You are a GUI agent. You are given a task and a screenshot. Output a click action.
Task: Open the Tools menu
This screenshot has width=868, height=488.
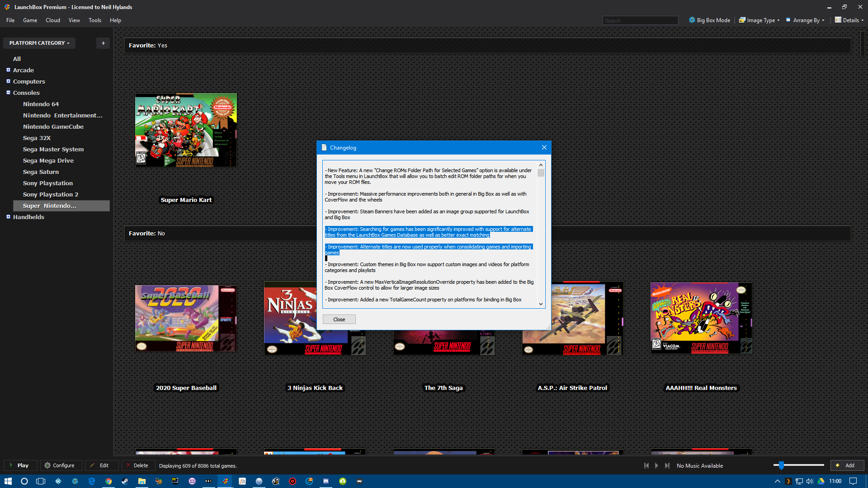coord(95,20)
